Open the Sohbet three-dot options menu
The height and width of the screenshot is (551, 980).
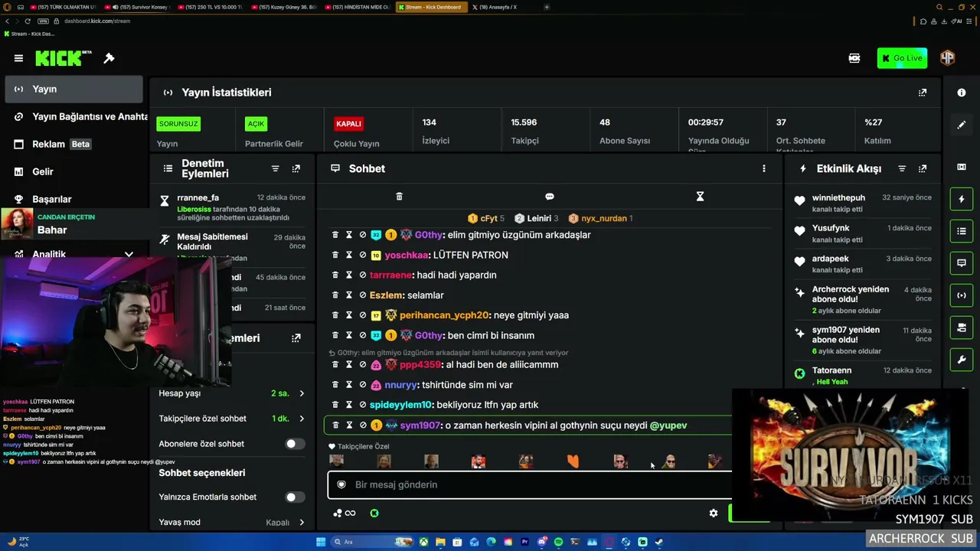tap(763, 168)
